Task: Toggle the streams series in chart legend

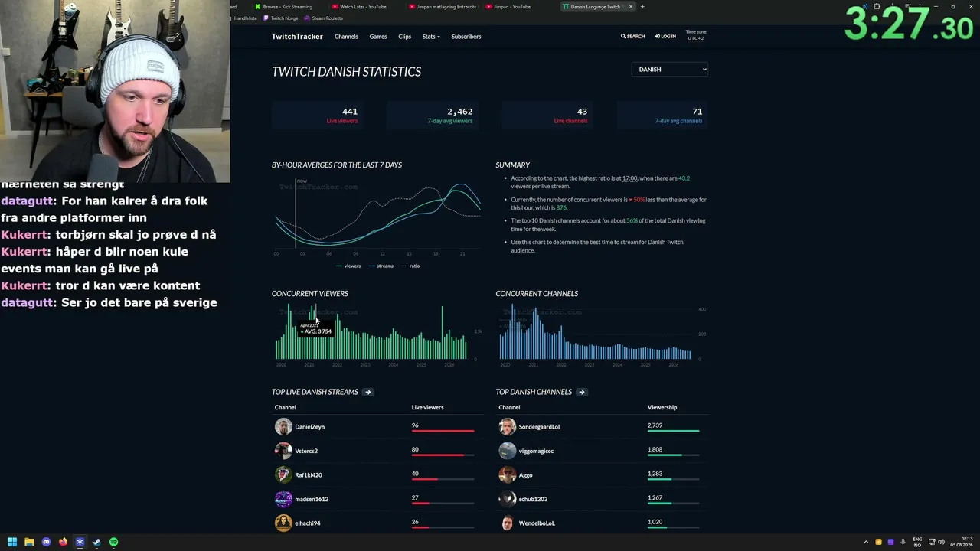Action: click(381, 266)
